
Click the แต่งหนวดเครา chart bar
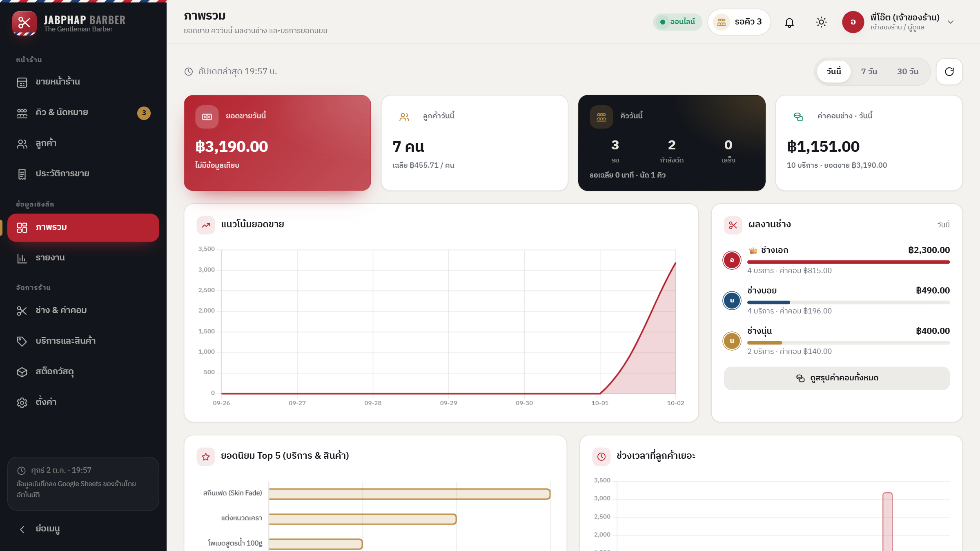click(363, 519)
